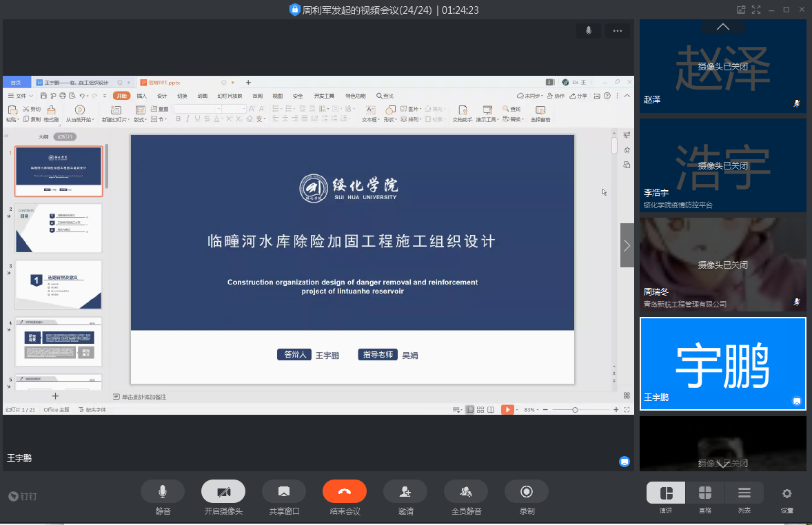The height and width of the screenshot is (525, 812).
Task: Adjust zoom slider handle in status bar
Action: pos(575,409)
